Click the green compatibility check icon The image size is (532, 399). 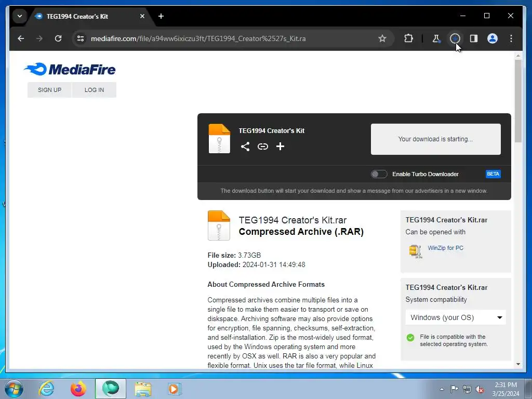pos(410,338)
